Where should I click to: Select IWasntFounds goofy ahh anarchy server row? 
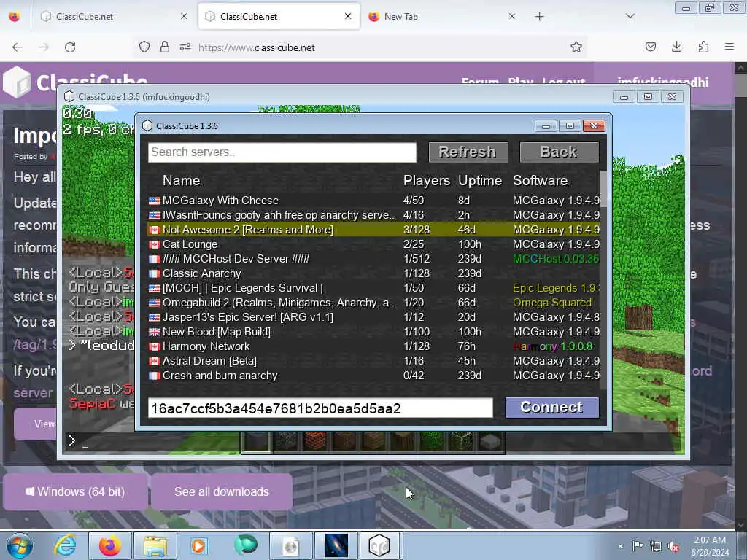click(x=374, y=215)
